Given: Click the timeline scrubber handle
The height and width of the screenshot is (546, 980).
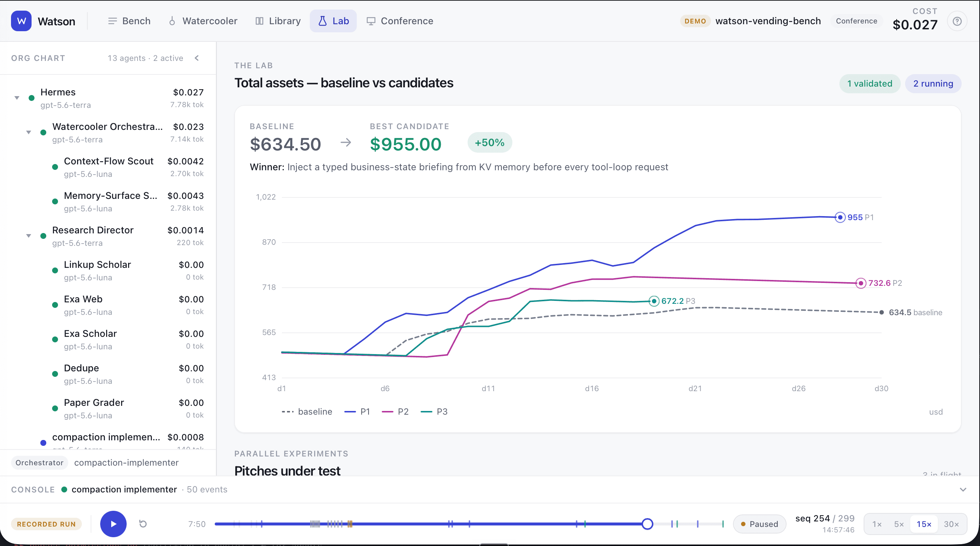Looking at the screenshot, I should click(x=647, y=524).
